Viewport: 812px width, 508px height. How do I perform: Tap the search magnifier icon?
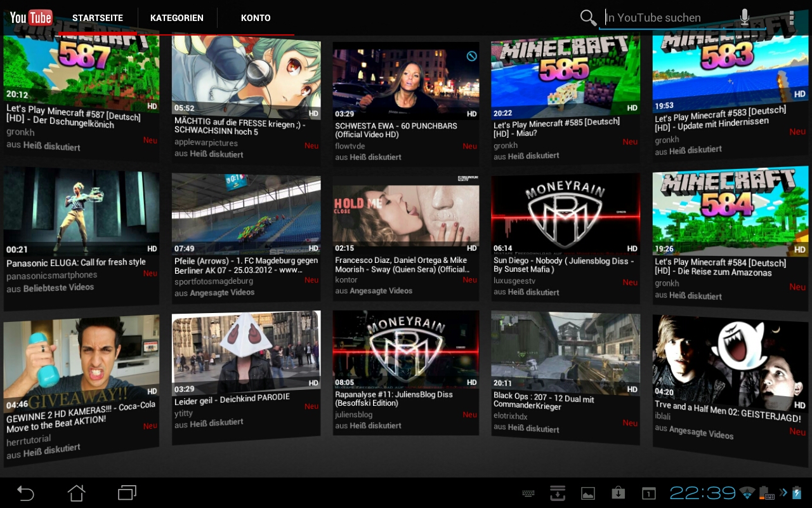click(588, 18)
